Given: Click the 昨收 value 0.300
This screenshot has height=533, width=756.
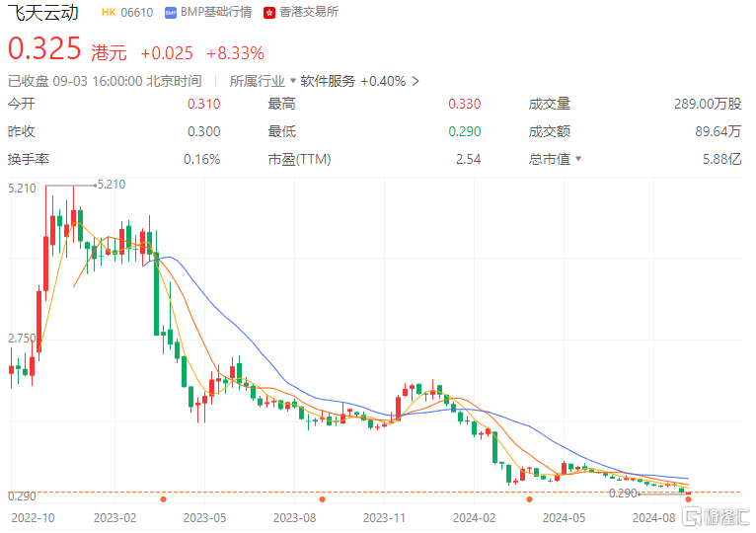Looking at the screenshot, I should point(204,131).
